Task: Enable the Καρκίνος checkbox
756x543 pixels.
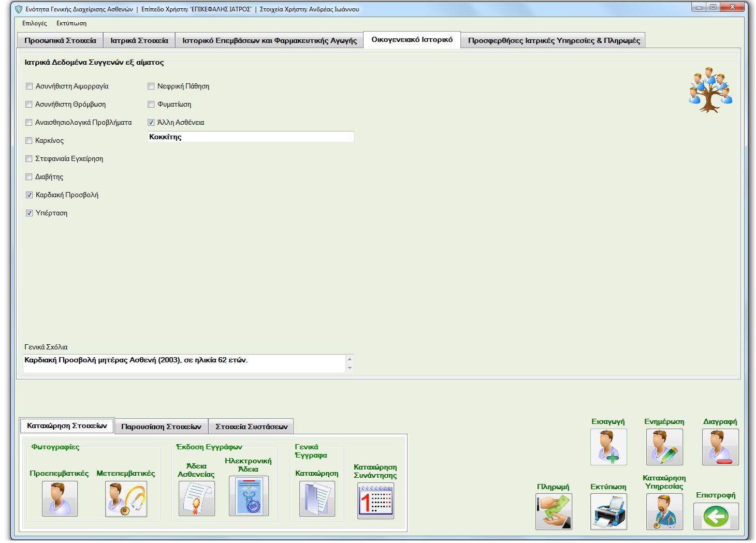Action: tap(30, 141)
